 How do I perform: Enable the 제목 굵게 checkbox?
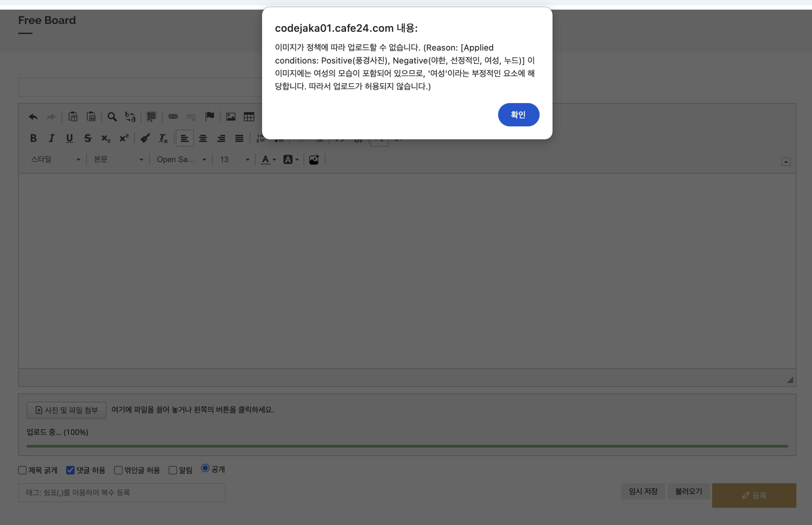(22, 470)
